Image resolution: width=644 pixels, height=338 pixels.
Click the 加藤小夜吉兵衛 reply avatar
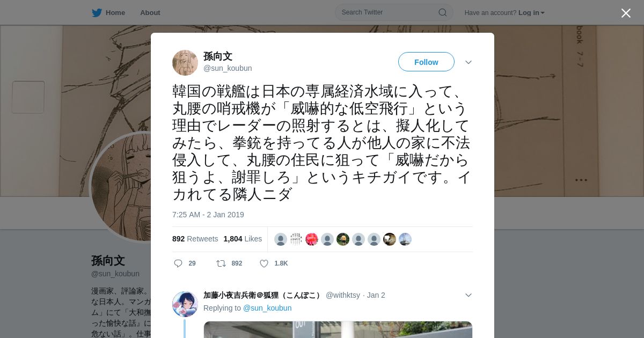185,304
